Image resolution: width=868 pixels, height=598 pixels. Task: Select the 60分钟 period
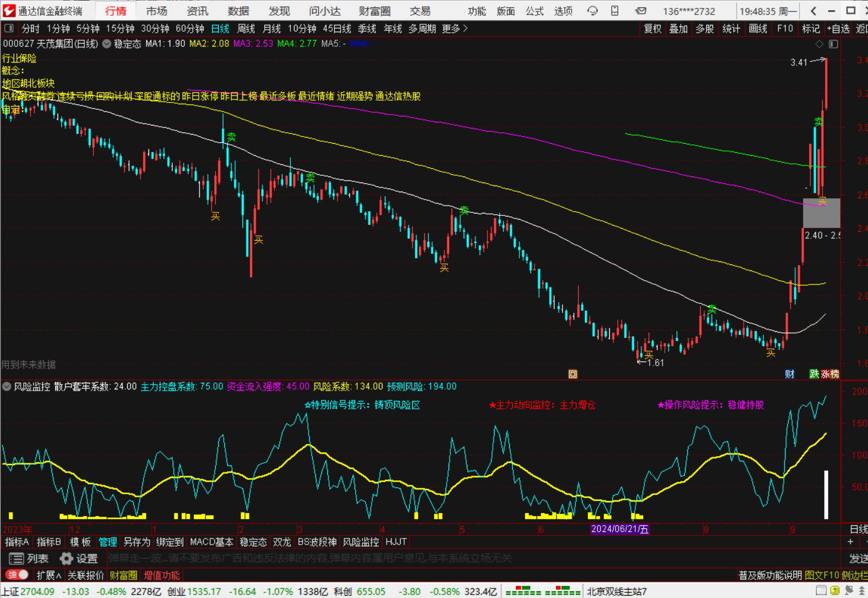pos(190,29)
